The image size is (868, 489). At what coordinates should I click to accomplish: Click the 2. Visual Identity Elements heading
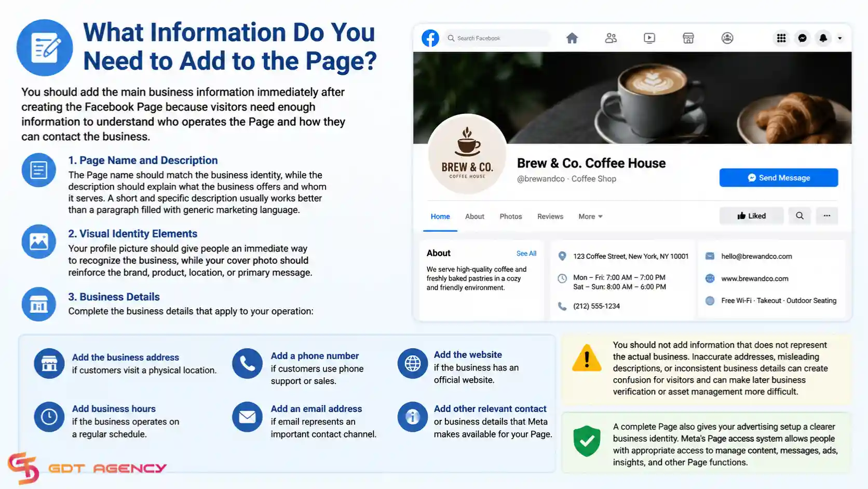pos(132,234)
